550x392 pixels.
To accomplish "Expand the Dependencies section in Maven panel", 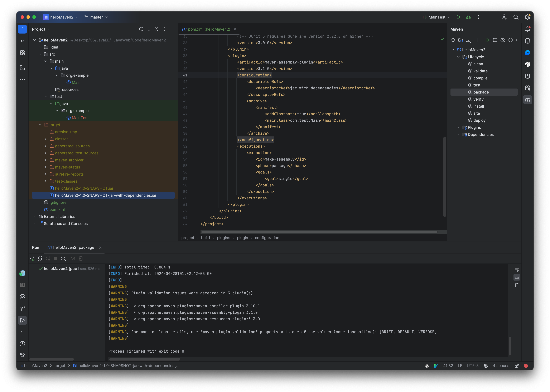I will pos(458,135).
